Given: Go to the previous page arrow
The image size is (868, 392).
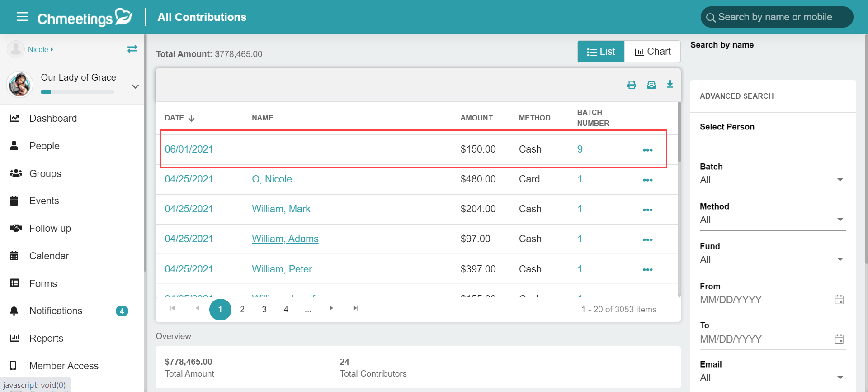Looking at the screenshot, I should [x=198, y=308].
